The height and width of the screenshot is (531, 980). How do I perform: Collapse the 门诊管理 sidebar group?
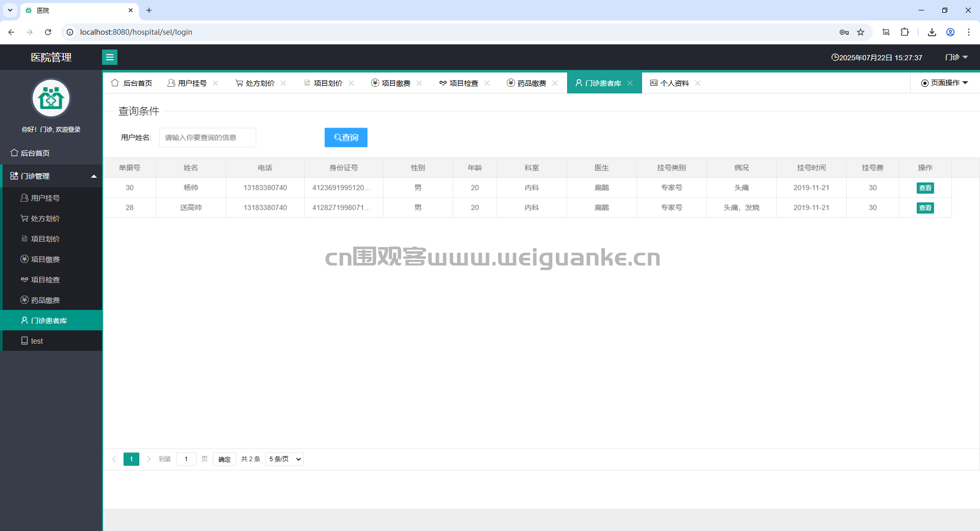(x=51, y=176)
